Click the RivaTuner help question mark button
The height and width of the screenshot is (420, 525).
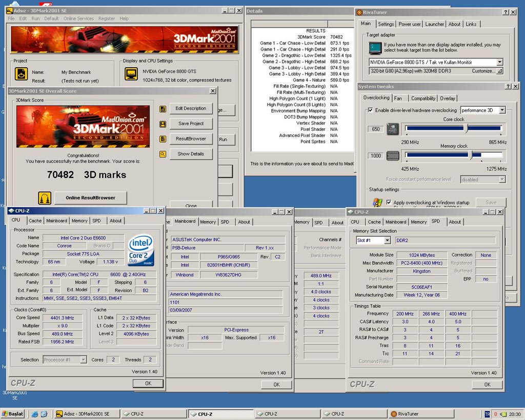(x=506, y=12)
